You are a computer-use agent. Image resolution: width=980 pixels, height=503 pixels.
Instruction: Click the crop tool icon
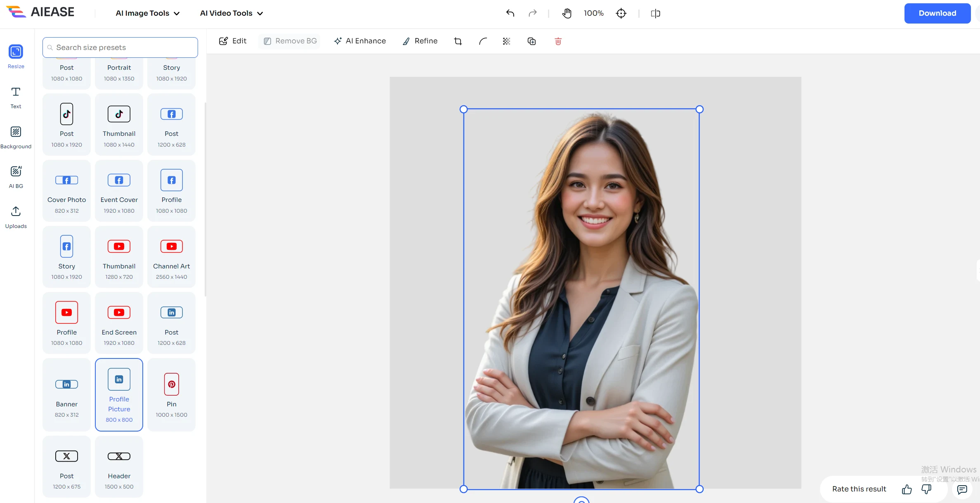[458, 41]
